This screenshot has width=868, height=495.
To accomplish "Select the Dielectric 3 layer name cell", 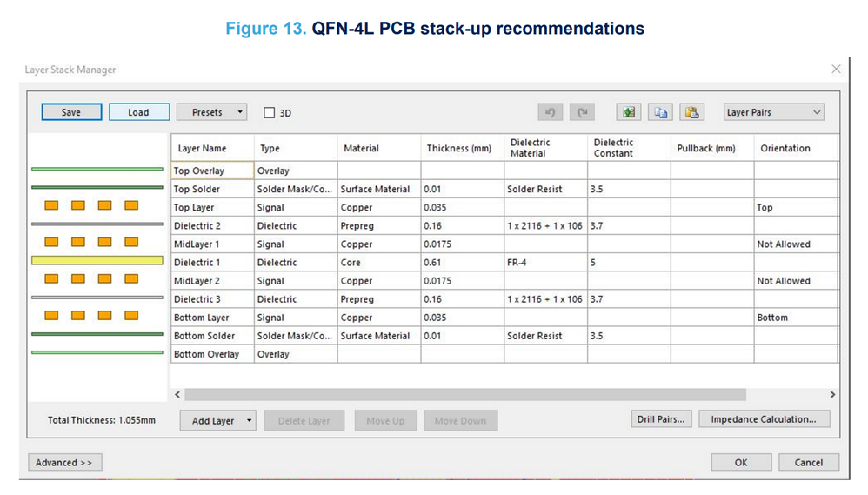I will coord(212,299).
